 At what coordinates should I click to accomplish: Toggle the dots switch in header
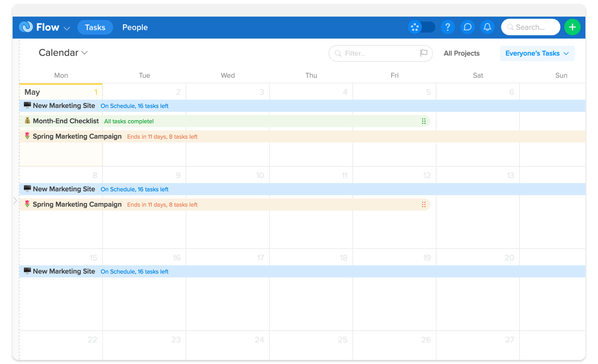421,27
